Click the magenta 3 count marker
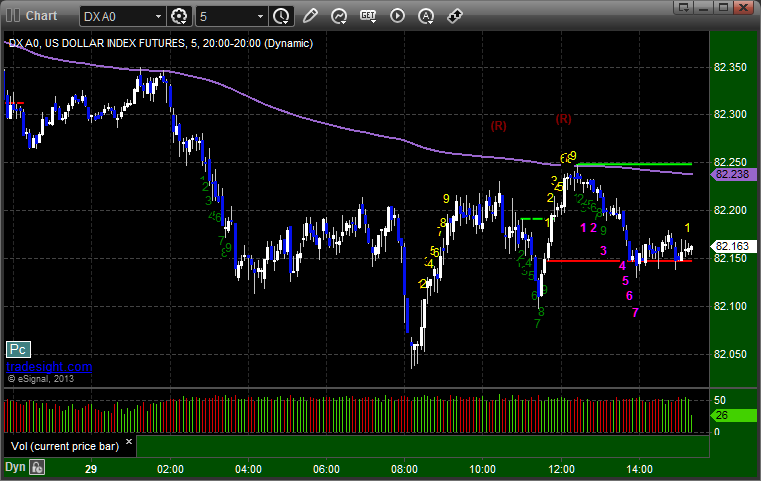The height and width of the screenshot is (481, 761). pyautogui.click(x=603, y=251)
